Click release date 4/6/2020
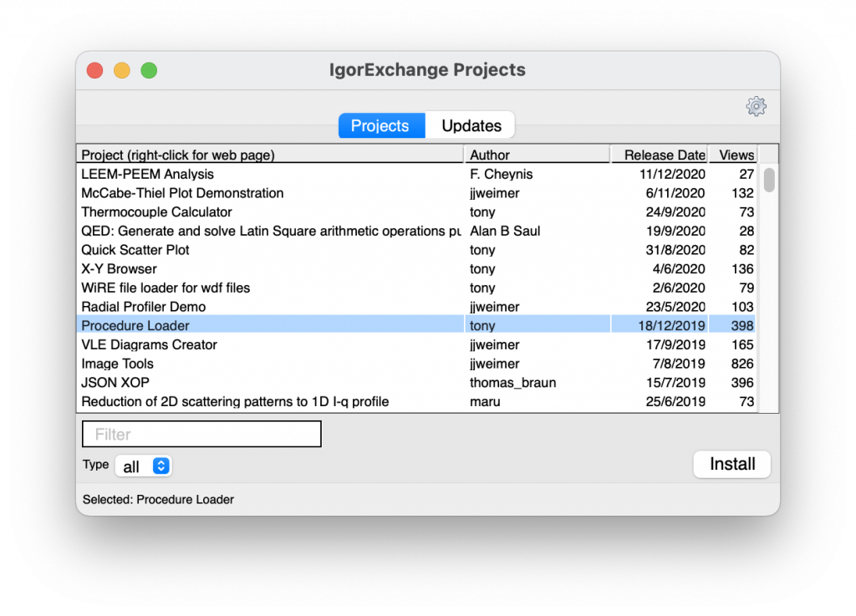Image resolution: width=856 pixels, height=616 pixels. (679, 269)
